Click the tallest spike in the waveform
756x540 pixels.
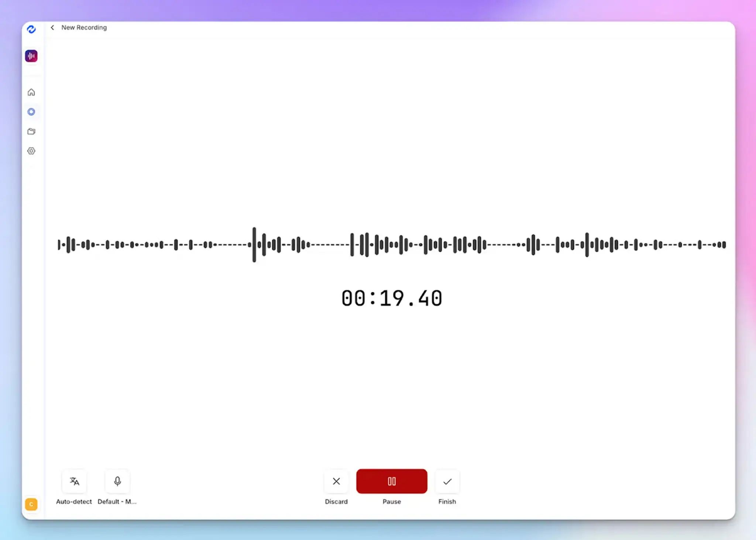(254, 245)
